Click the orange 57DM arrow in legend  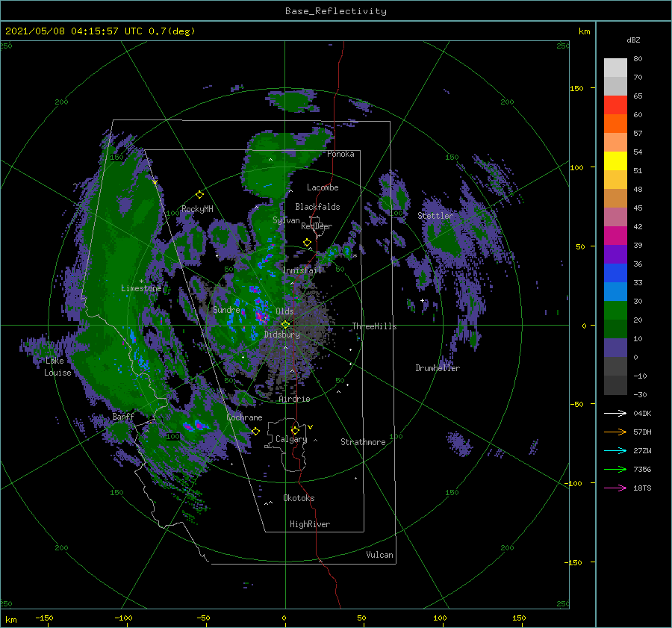pyautogui.click(x=615, y=432)
